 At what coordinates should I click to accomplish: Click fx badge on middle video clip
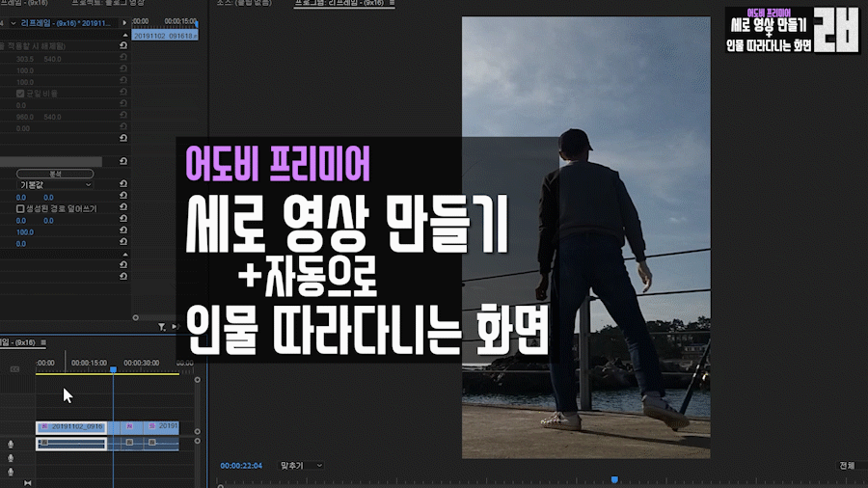coord(129,426)
